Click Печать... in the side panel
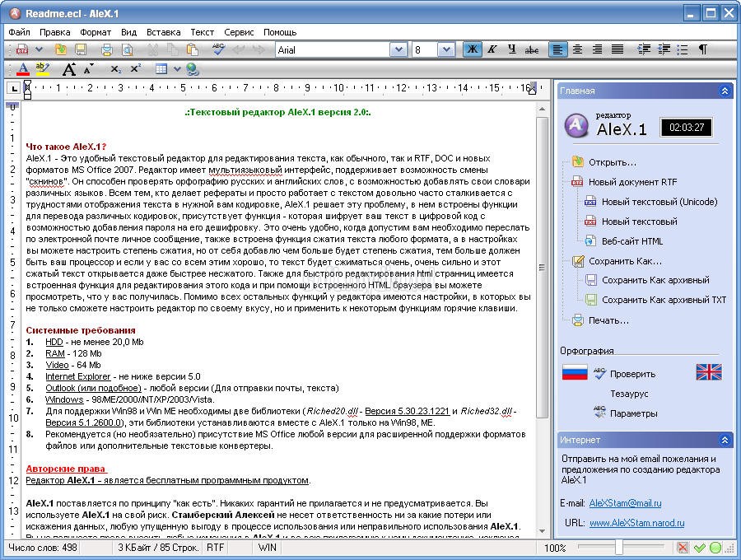Viewport: 741px width, 560px height. tap(608, 320)
